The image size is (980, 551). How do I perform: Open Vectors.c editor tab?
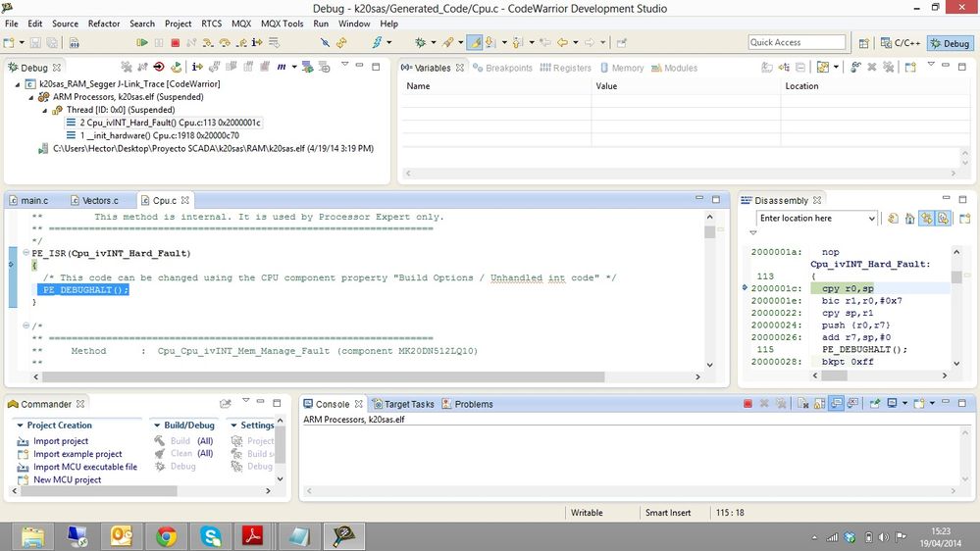tap(94, 201)
